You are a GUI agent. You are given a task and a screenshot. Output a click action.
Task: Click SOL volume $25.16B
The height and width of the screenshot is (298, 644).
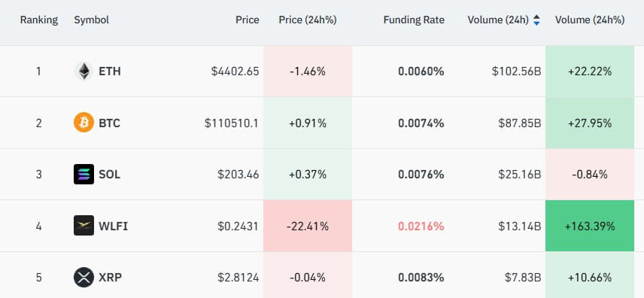(x=520, y=175)
